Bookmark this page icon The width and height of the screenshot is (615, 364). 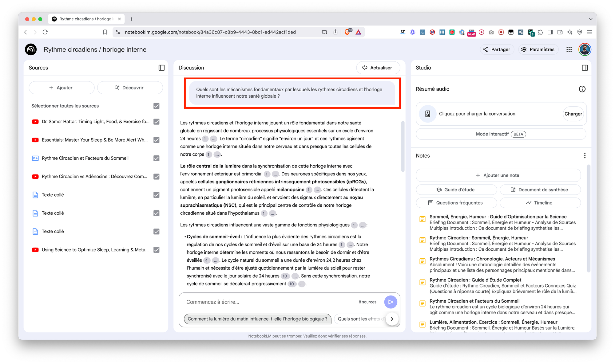click(x=105, y=32)
